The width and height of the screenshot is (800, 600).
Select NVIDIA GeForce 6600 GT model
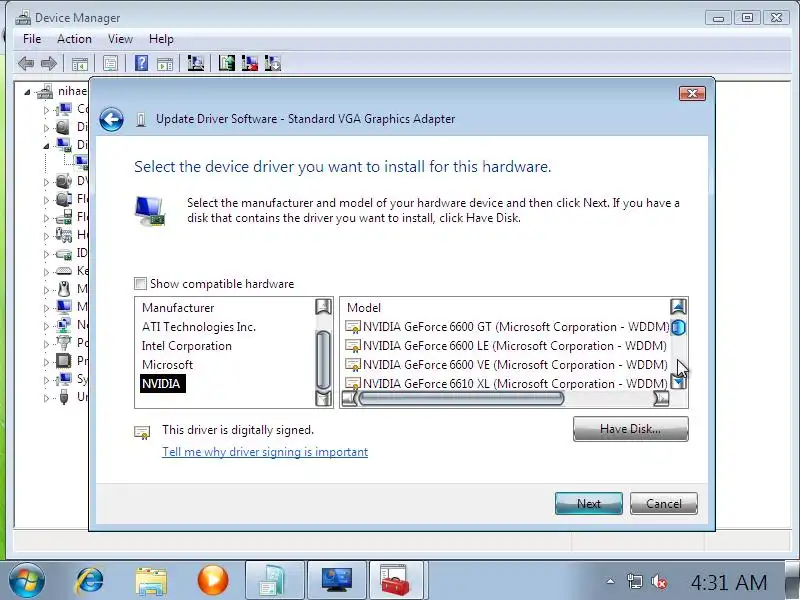507,327
